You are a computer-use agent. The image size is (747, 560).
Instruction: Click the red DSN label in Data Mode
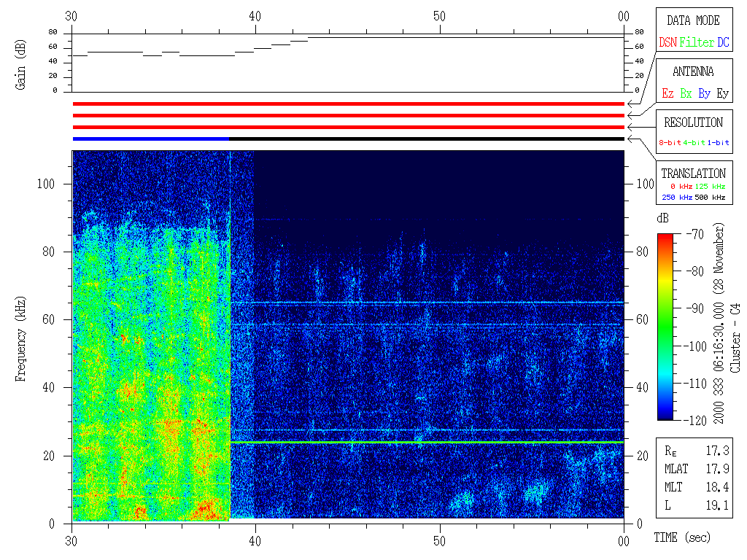667,43
